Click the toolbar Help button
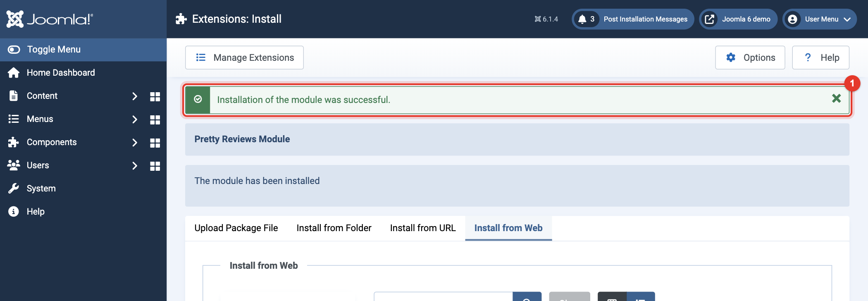Viewport: 868px width, 301px height. tap(820, 57)
